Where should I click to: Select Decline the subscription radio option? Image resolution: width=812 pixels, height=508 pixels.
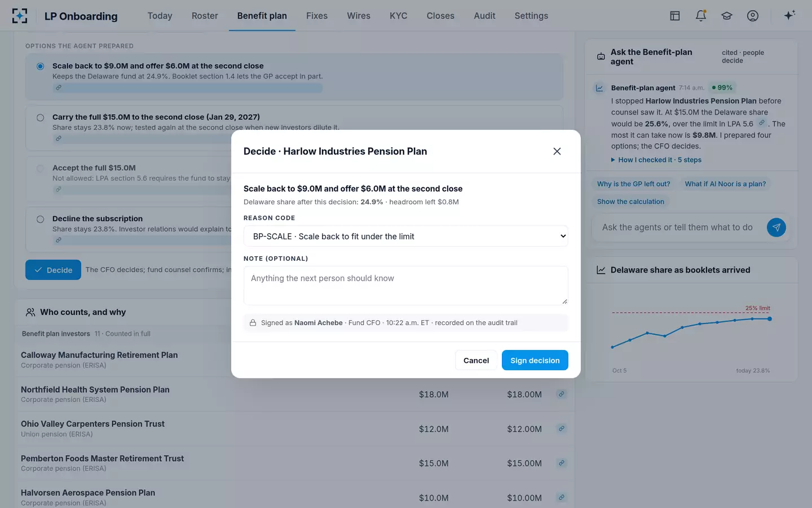click(40, 219)
